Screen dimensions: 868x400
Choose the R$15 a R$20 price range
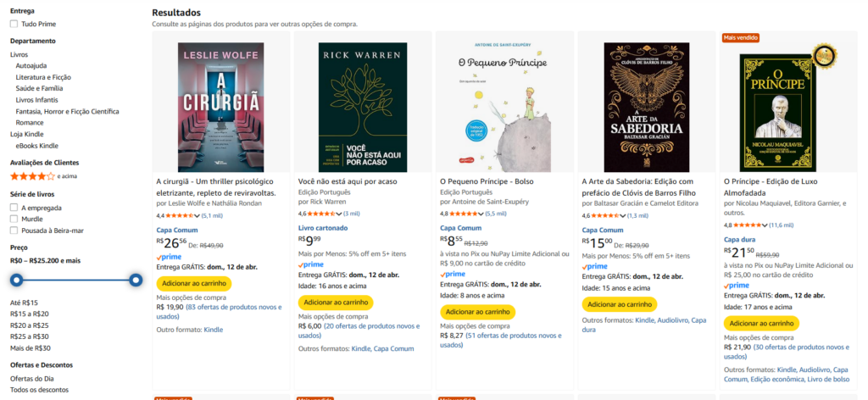[29, 314]
